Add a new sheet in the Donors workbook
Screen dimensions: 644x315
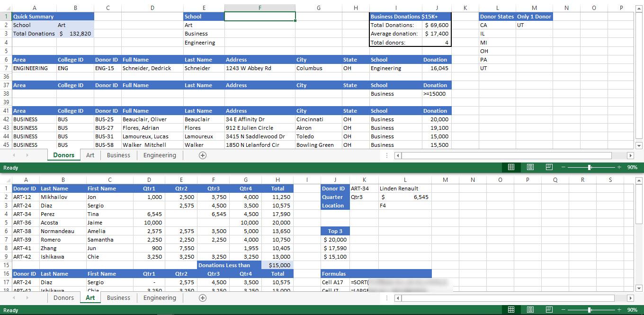[x=203, y=155]
